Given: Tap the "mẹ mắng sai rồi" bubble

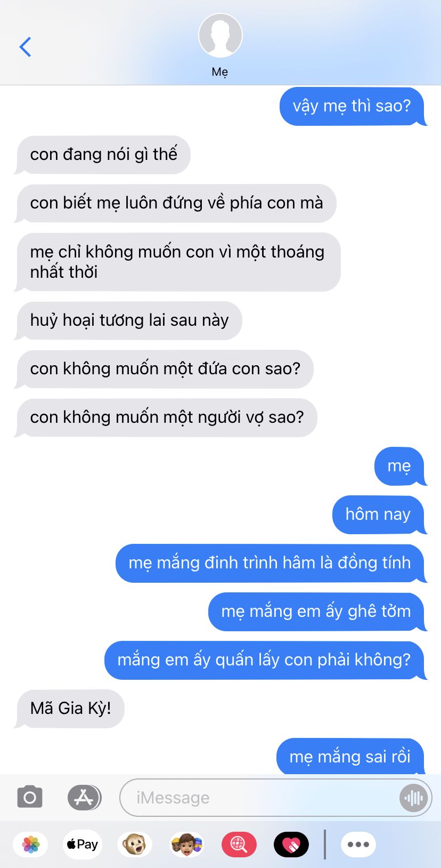Looking at the screenshot, I should click(x=350, y=757).
